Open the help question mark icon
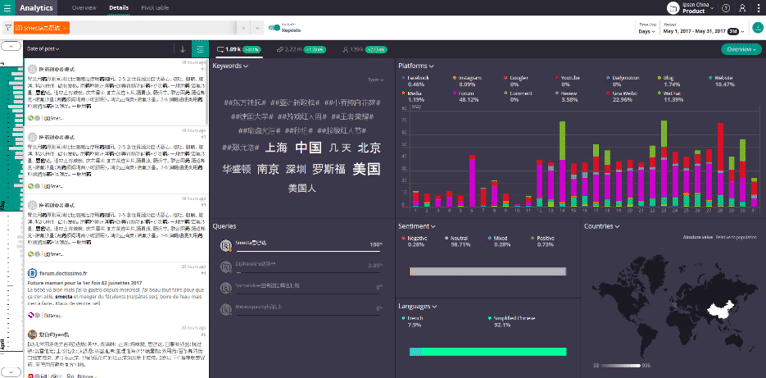 tap(726, 8)
